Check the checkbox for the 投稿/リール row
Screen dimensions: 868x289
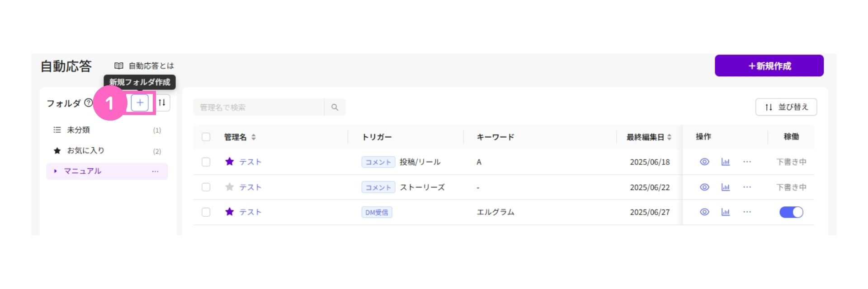click(x=206, y=162)
